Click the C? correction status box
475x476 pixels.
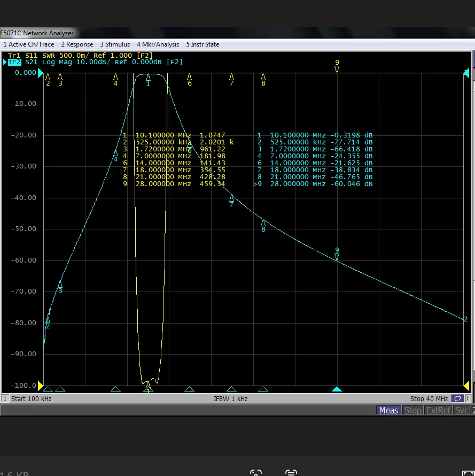(x=457, y=398)
